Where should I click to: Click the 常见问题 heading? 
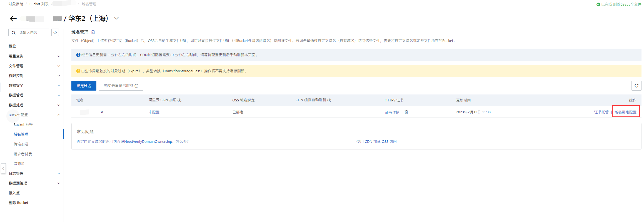(x=85, y=131)
